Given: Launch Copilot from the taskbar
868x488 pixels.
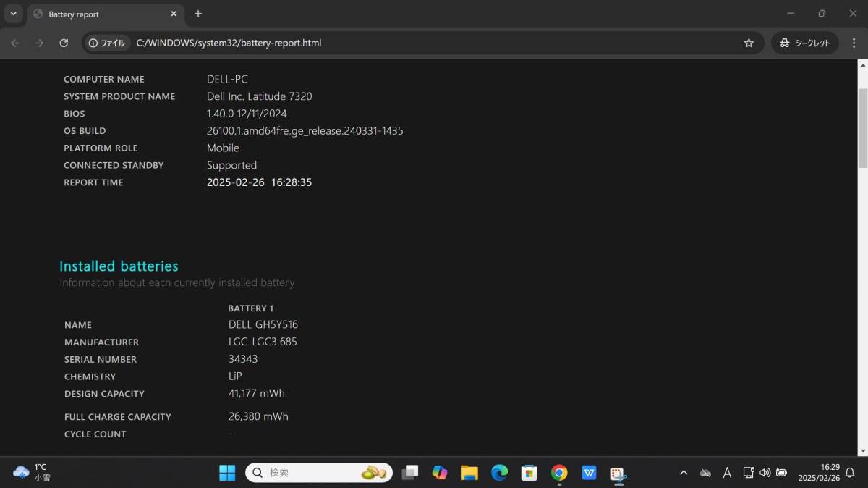Looking at the screenshot, I should click(x=440, y=473).
